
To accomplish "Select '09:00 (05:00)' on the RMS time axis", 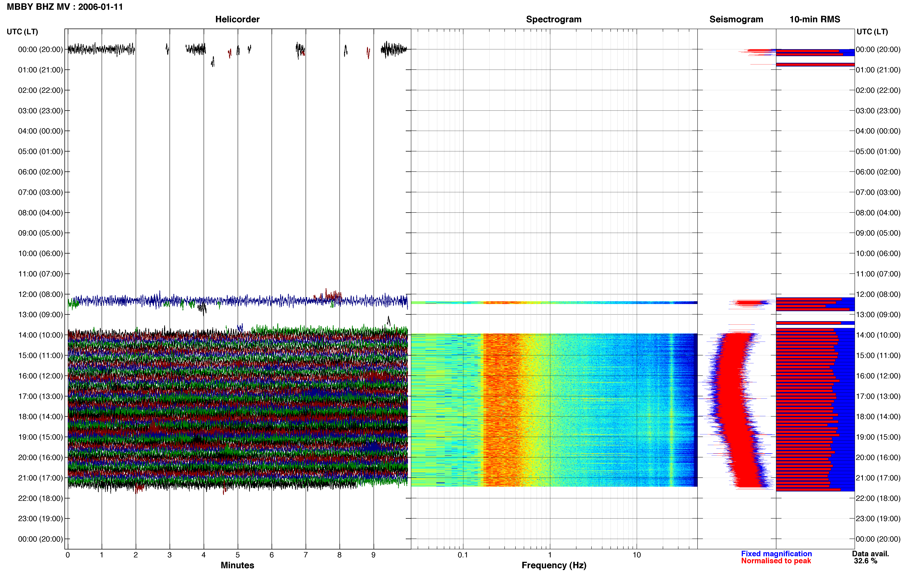I will pyautogui.click(x=878, y=233).
